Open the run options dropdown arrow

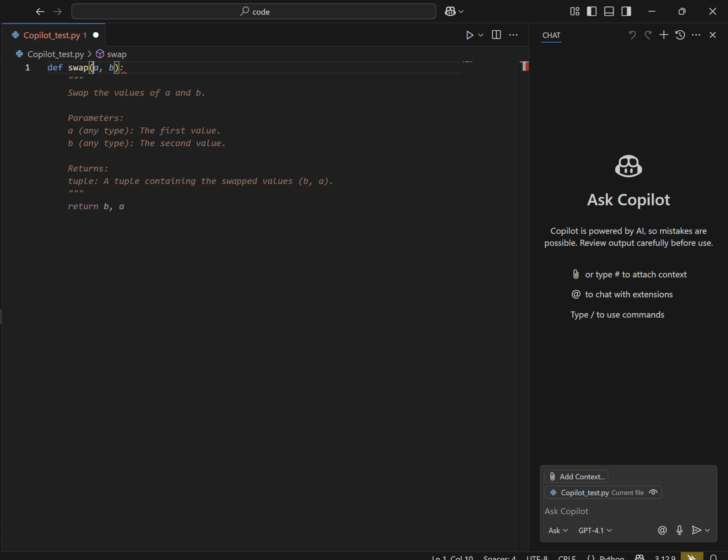[x=481, y=35]
